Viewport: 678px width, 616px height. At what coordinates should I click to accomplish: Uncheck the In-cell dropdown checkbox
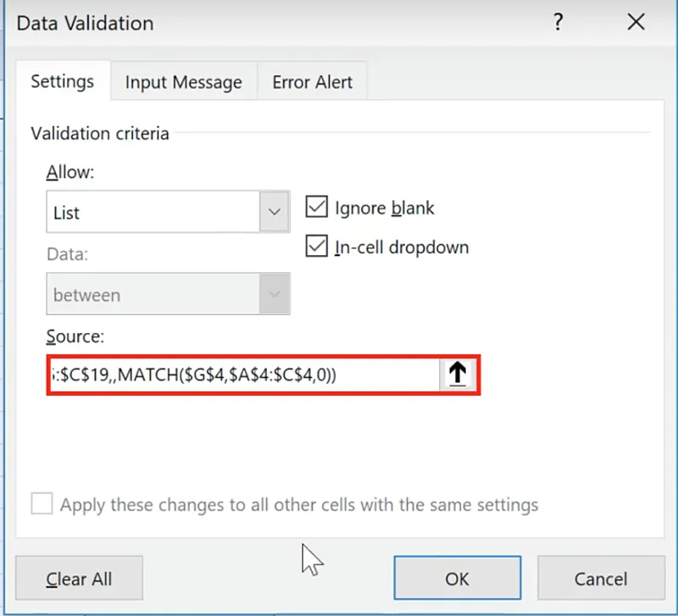317,247
